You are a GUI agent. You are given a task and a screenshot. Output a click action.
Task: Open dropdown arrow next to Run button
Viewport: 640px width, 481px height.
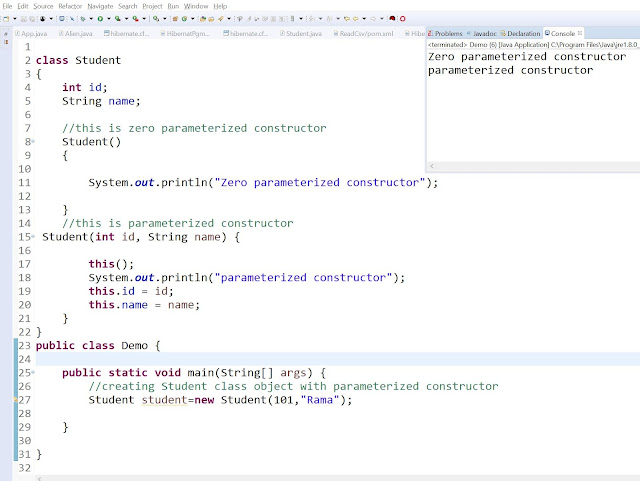coord(109,19)
